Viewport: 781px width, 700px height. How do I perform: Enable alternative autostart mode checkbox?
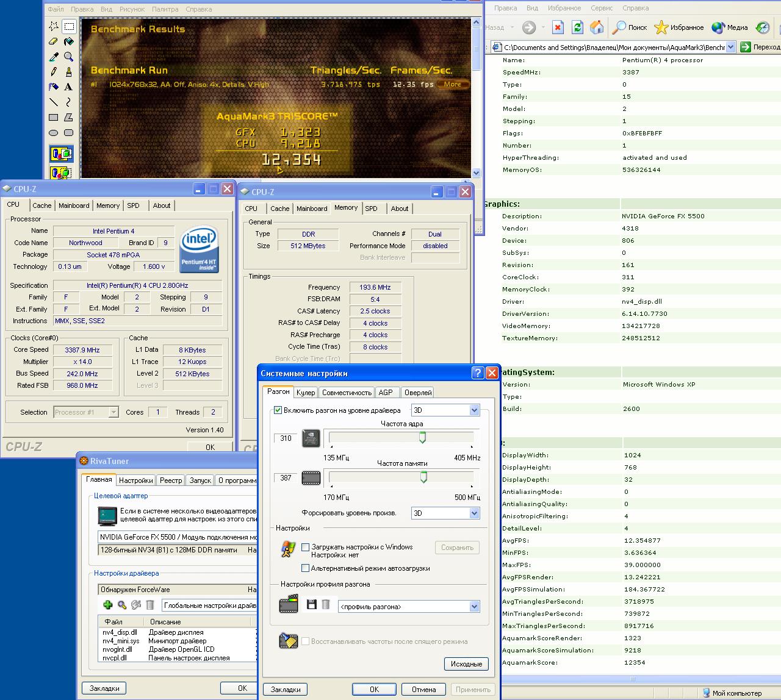[306, 568]
